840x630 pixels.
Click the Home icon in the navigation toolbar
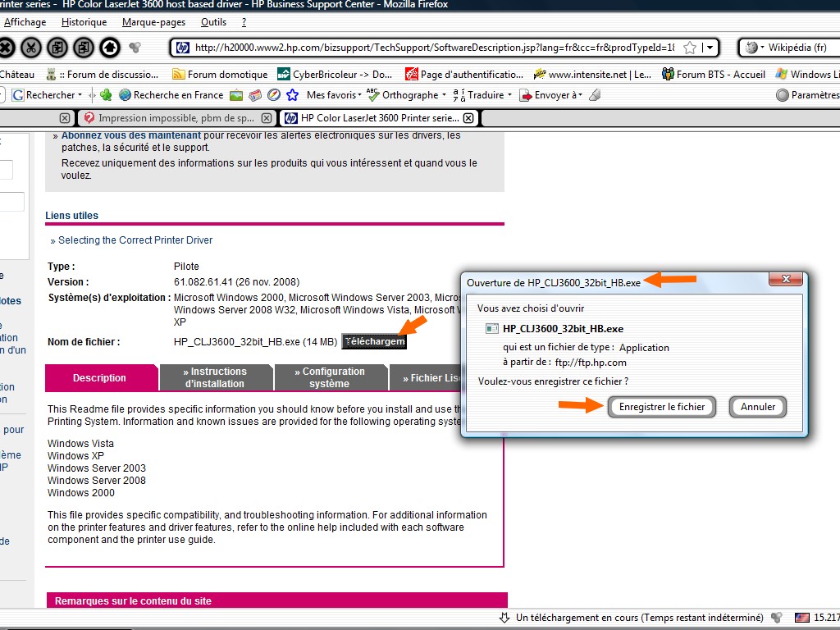click(110, 47)
